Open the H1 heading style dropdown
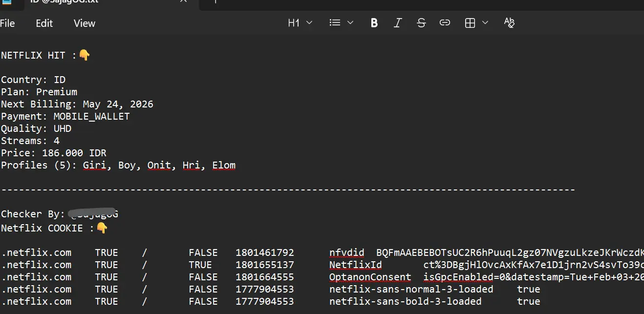The width and height of the screenshot is (644, 314). coord(300,23)
